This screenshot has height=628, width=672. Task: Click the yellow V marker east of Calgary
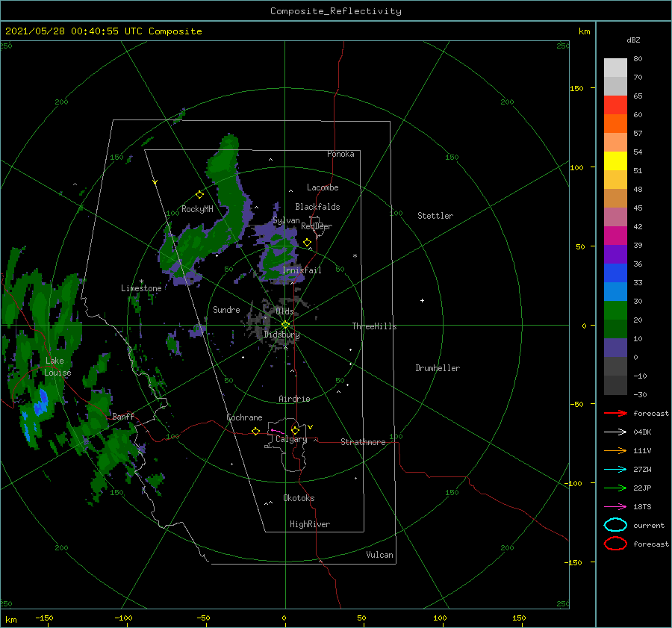tap(310, 427)
